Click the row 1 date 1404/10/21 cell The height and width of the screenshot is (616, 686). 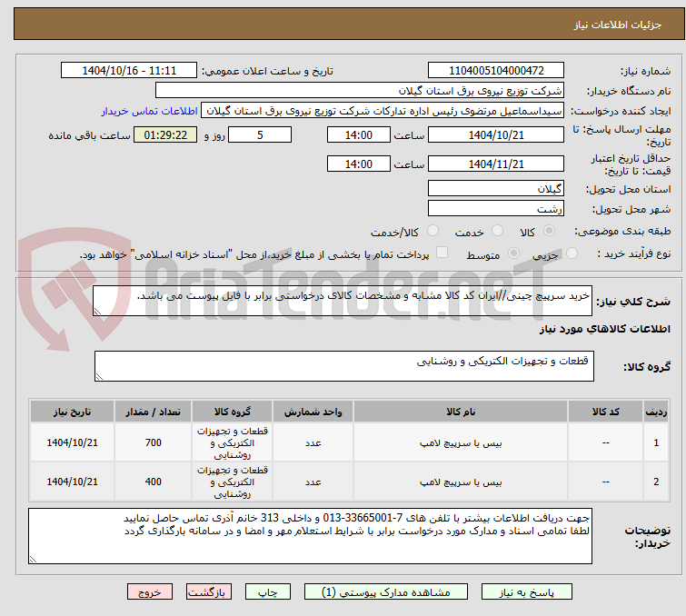(x=72, y=442)
